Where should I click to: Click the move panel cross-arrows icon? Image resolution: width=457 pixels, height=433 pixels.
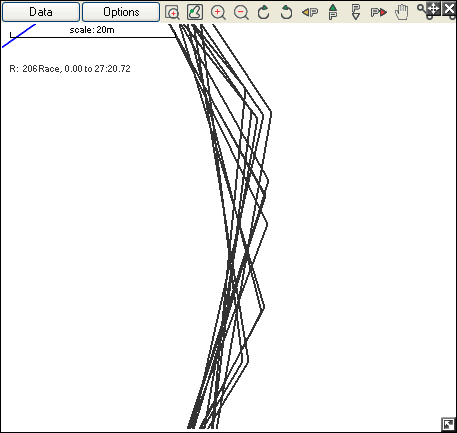coord(433,8)
